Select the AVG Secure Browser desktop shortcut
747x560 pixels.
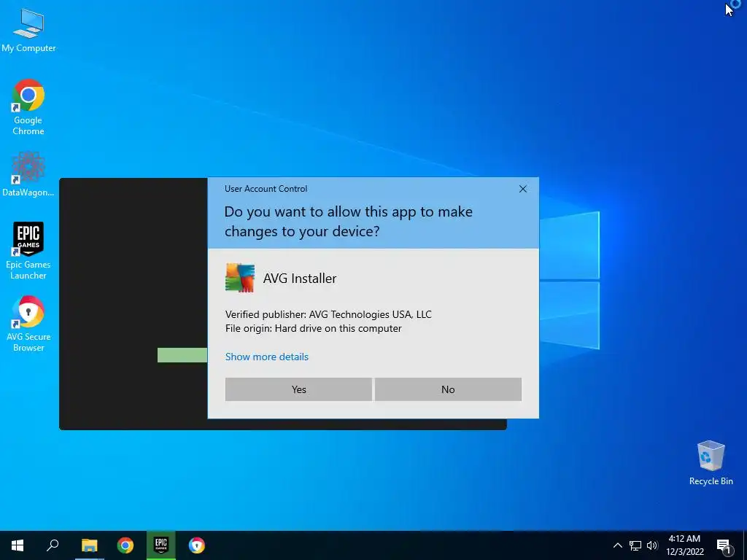coord(28,324)
